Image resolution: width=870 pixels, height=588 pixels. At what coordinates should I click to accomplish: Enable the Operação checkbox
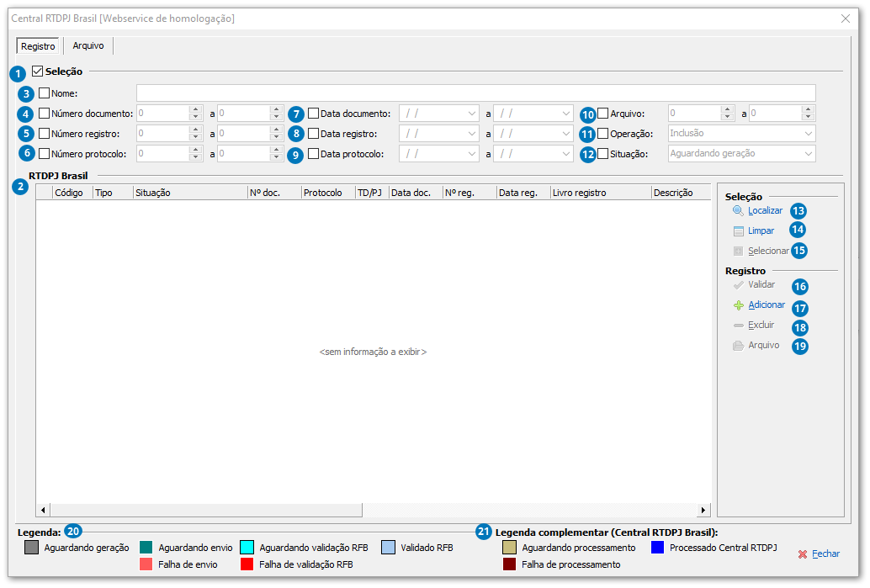pos(603,133)
